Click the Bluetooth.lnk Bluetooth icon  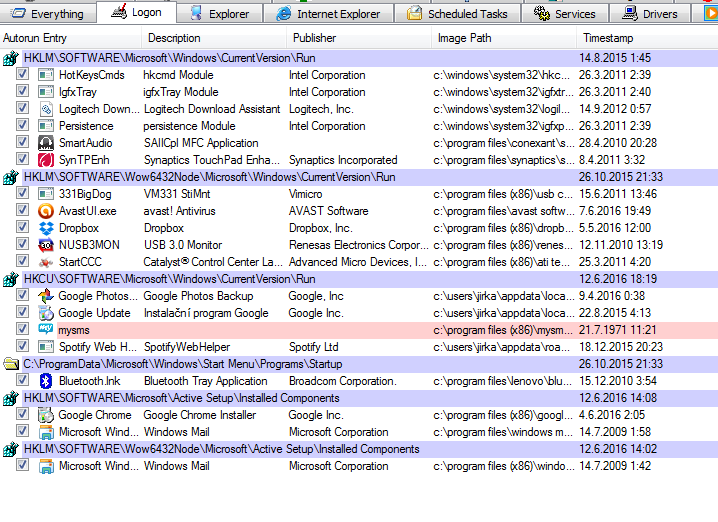coord(46,381)
